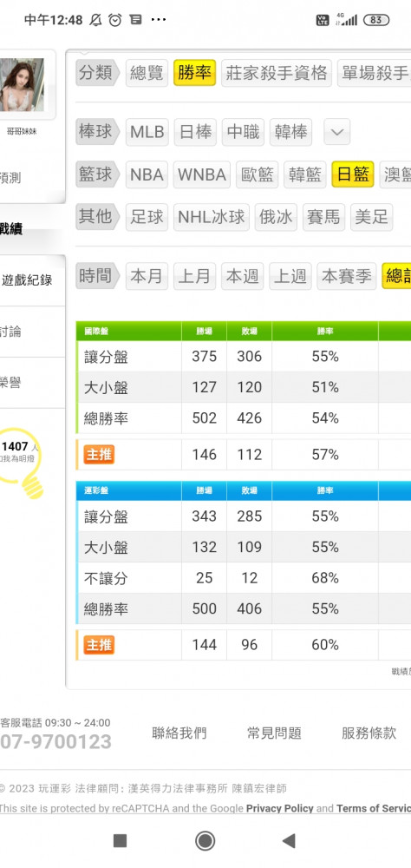
Task: Open 服務條款 footer link
Action: (x=369, y=733)
